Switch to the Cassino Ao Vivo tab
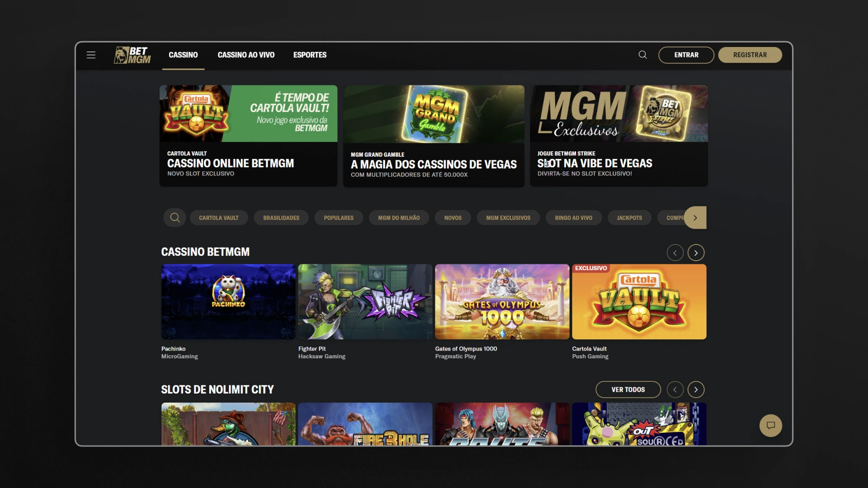This screenshot has width=868, height=488. point(246,55)
